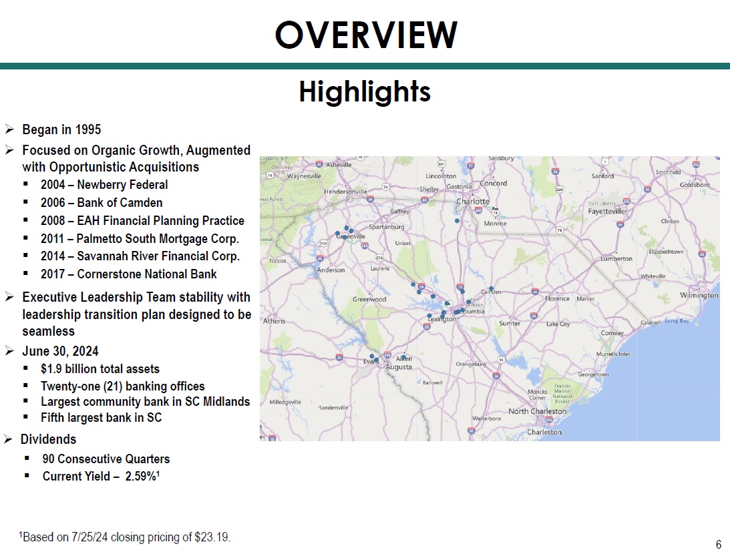Click '2006 – Bank of Camden' line
Image resolution: width=730 pixels, height=560 pixels.
(102, 203)
